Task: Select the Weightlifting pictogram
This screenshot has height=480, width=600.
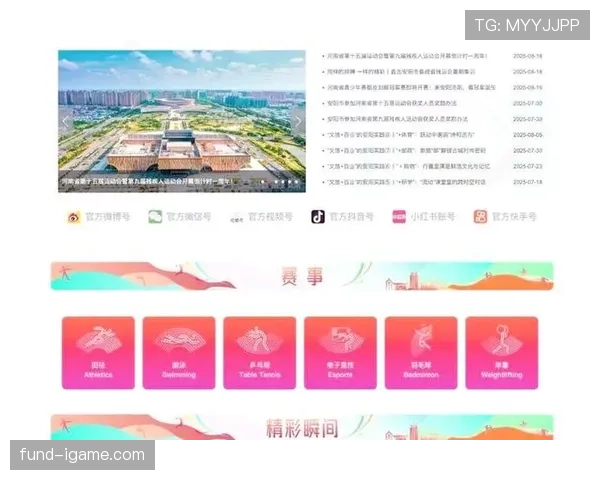Action: (502, 340)
